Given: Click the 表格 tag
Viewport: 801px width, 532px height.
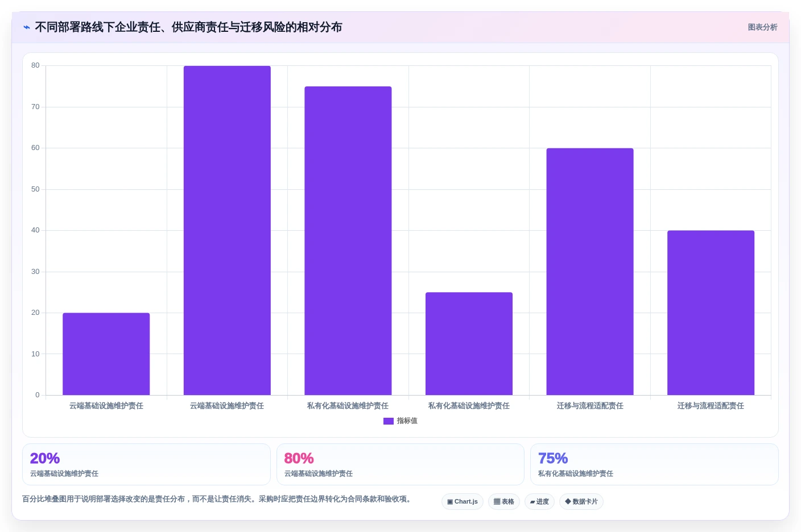Looking at the screenshot, I should [x=504, y=501].
